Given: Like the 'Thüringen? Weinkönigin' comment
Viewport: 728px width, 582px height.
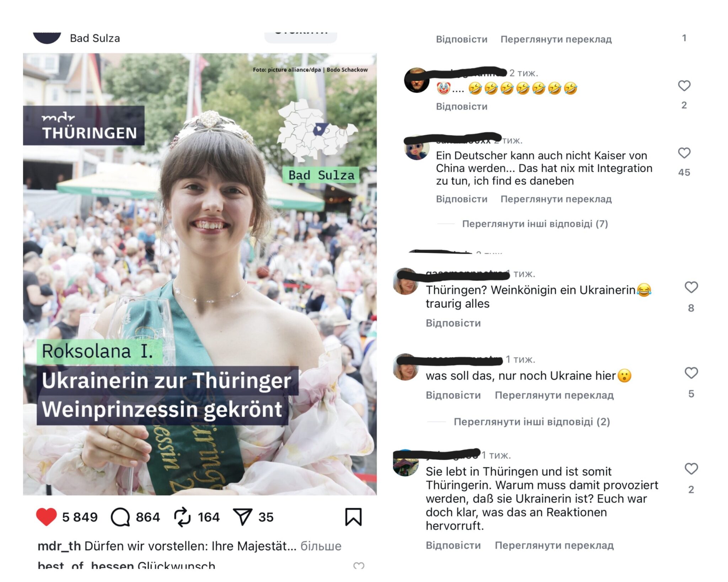Looking at the screenshot, I should tap(691, 287).
